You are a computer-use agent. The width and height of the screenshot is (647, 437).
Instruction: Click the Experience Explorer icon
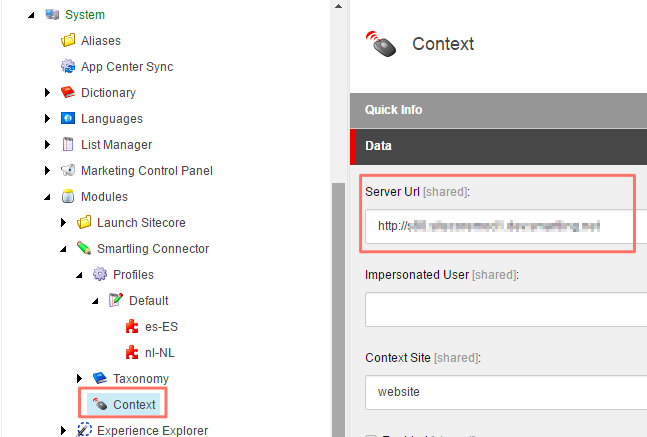(x=84, y=431)
